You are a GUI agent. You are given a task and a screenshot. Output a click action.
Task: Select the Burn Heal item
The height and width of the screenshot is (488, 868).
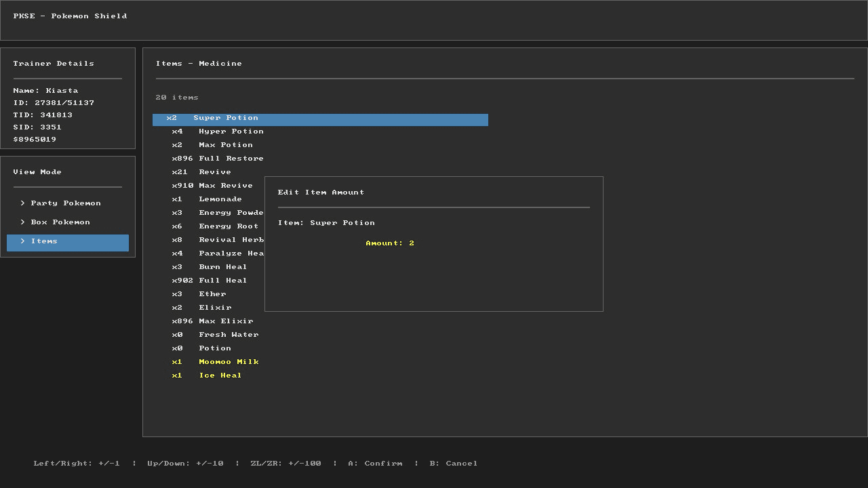pos(210,267)
